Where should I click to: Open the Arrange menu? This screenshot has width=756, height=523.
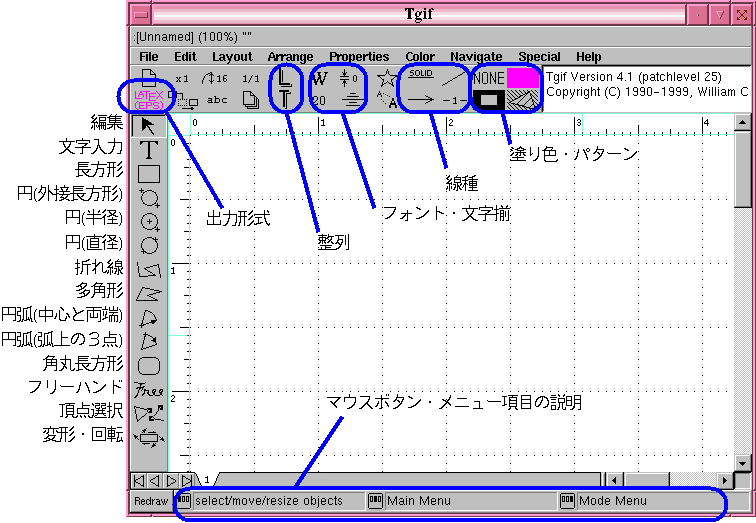tap(291, 57)
